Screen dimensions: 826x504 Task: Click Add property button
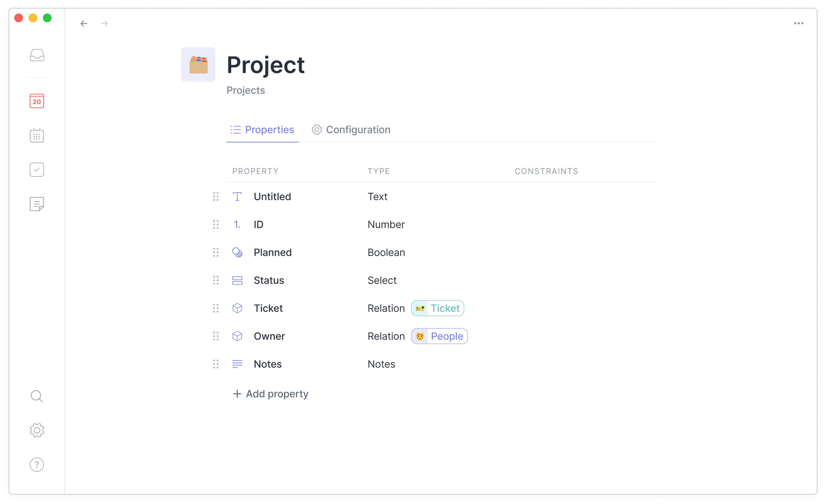pyautogui.click(x=271, y=394)
